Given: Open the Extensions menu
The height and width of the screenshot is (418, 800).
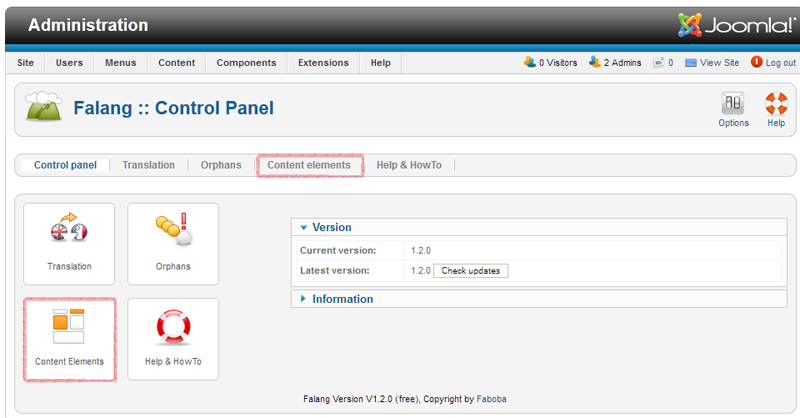Looking at the screenshot, I should [323, 63].
